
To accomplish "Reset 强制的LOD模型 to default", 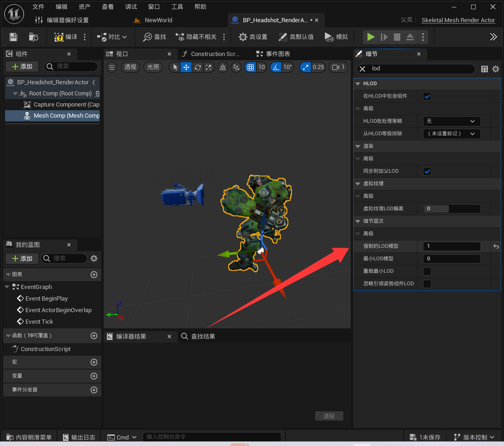I will 496,246.
